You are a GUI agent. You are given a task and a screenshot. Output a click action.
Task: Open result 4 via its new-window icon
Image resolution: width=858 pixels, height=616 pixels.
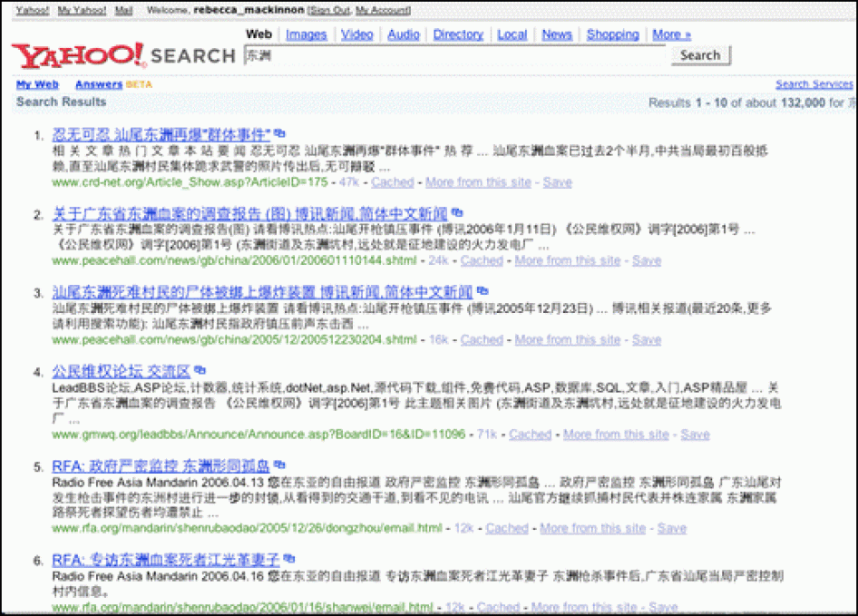[x=200, y=371]
